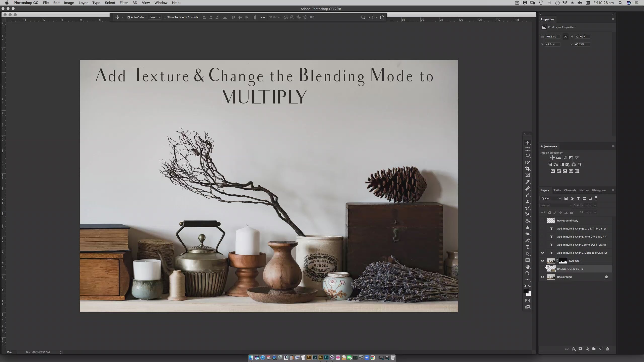Create a new group folder icon
The image size is (644, 362).
pyautogui.click(x=594, y=349)
